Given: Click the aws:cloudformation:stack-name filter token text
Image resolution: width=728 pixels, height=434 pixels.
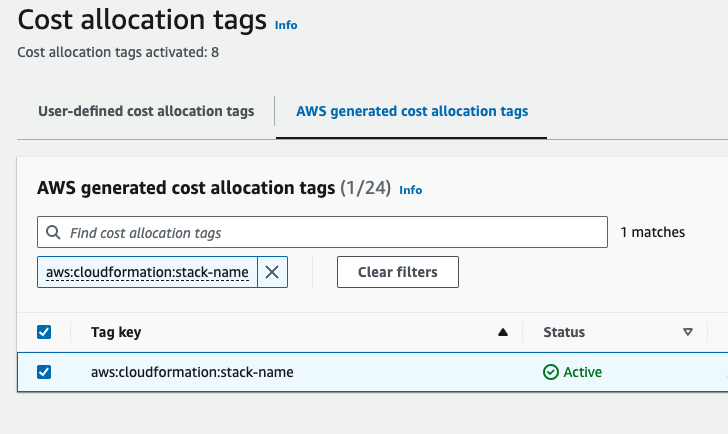Looking at the screenshot, I should click(147, 272).
